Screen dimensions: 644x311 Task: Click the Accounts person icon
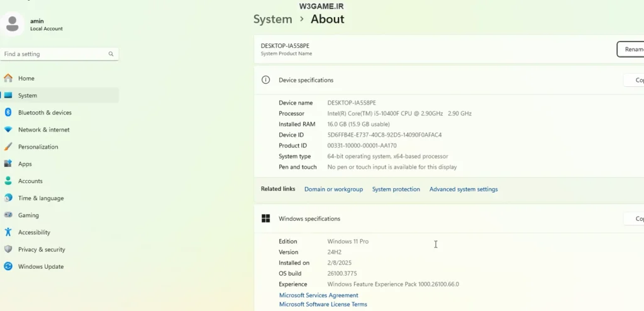click(8, 181)
